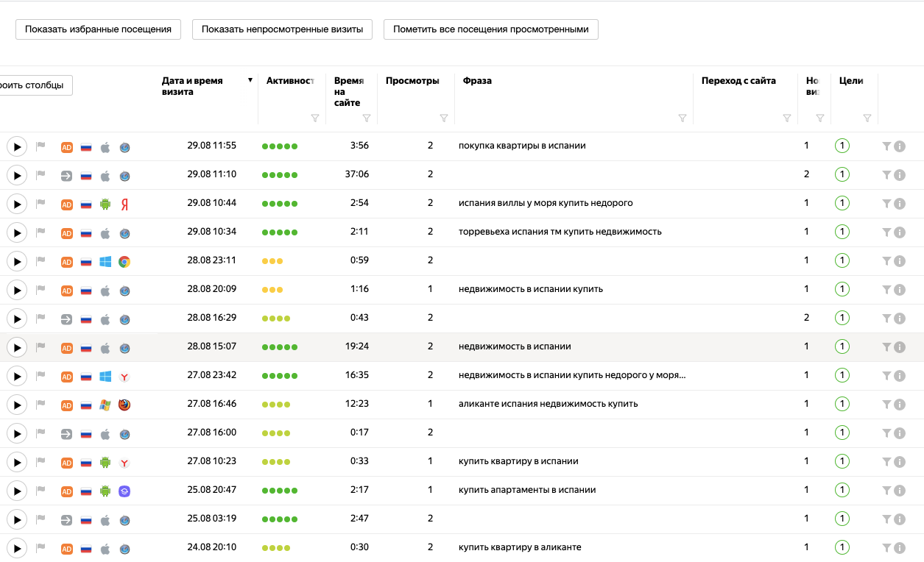Screen dimensions: 924x562
Task: Click Пометить все посещения просмотренными button
Action: (x=490, y=29)
